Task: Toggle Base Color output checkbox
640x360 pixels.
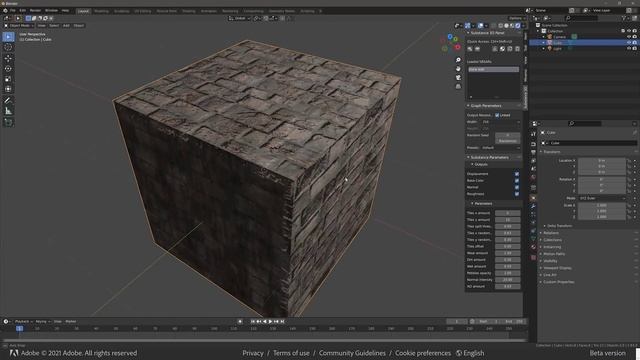Action: click(x=517, y=180)
